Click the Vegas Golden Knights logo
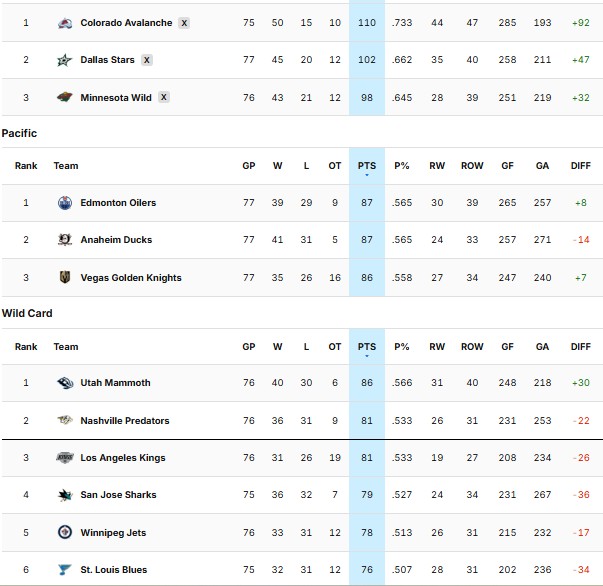The image size is (603, 586). pyautogui.click(x=65, y=277)
